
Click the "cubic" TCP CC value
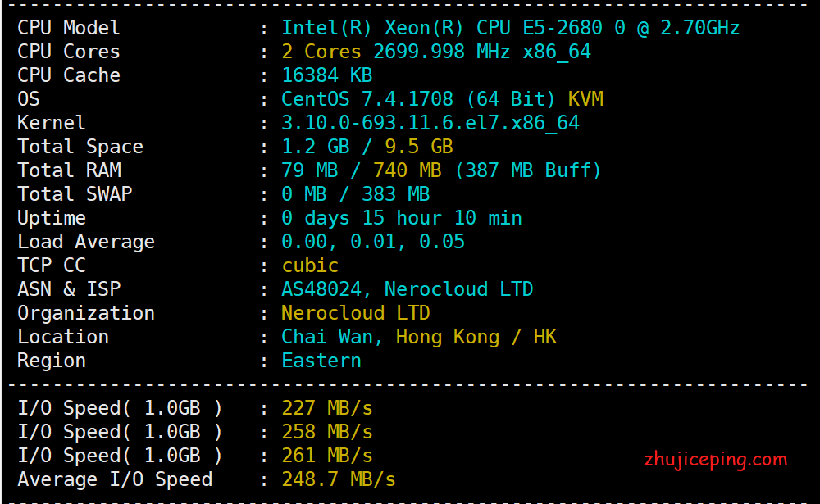tap(310, 266)
